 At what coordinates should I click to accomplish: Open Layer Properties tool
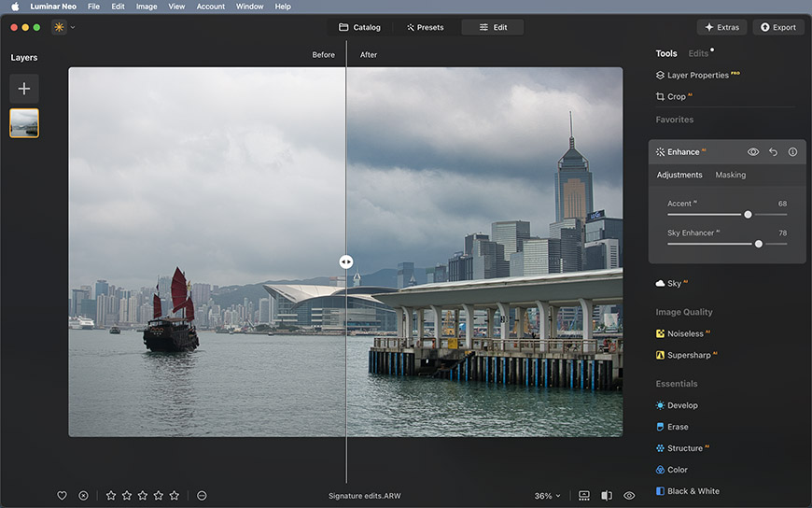click(697, 75)
